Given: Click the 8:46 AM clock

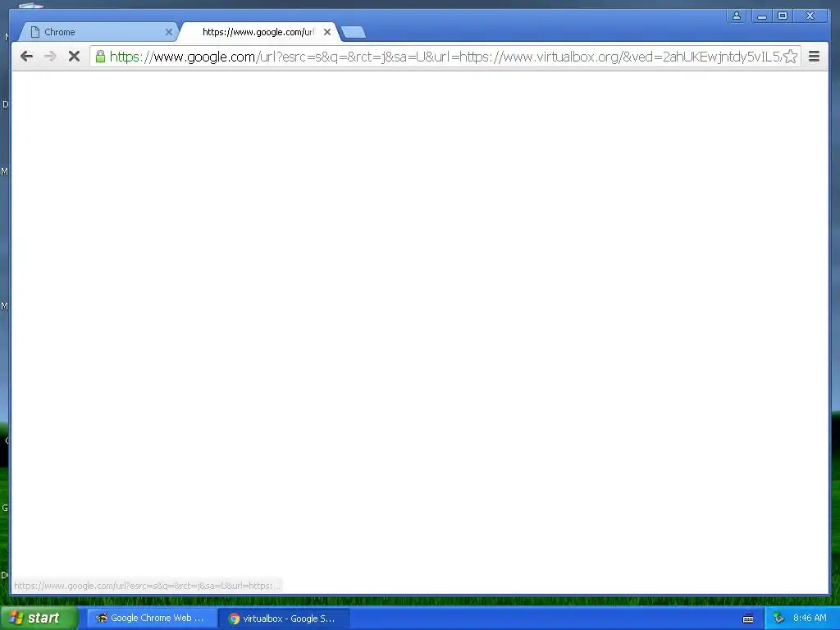Looking at the screenshot, I should tap(810, 618).
